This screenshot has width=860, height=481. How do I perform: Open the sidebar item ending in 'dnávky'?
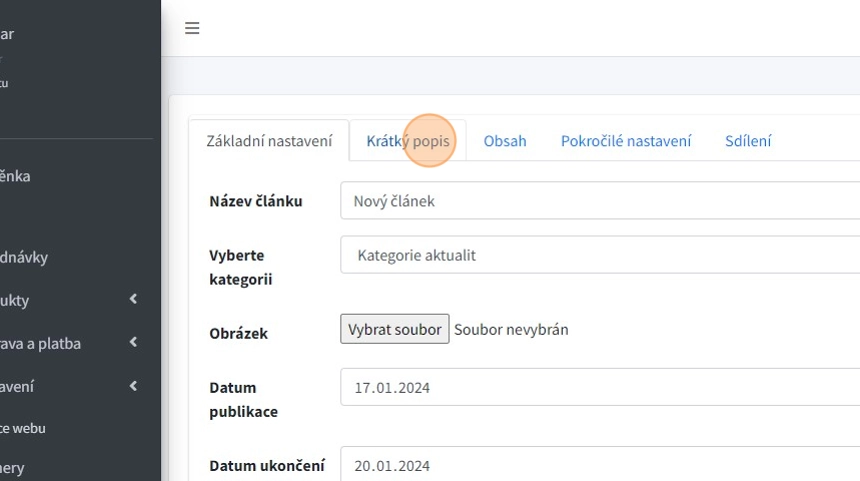[x=24, y=257]
